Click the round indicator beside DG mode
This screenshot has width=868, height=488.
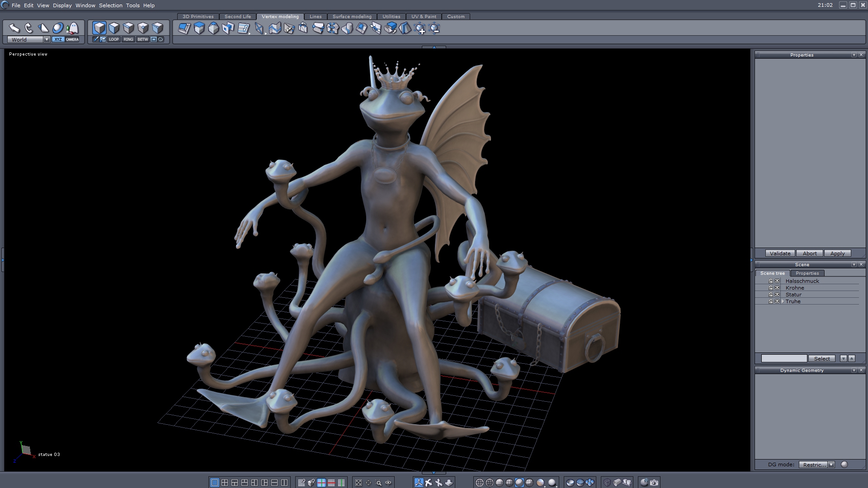(x=844, y=465)
